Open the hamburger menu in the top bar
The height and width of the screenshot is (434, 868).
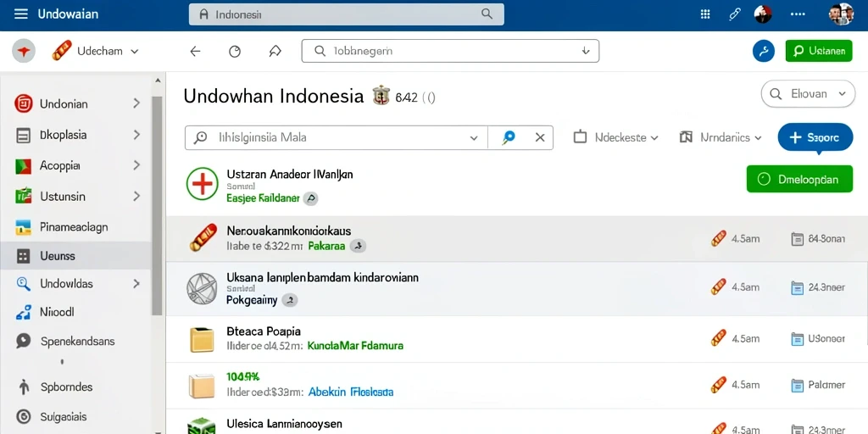coord(21,14)
